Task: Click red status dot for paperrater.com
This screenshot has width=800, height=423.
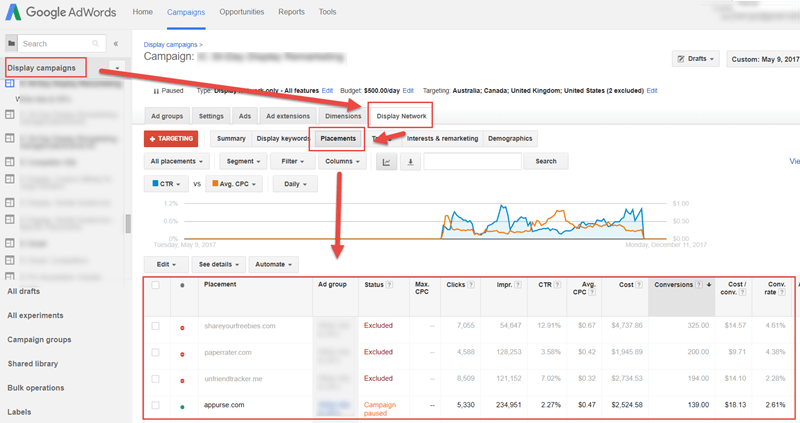Action: (x=182, y=354)
